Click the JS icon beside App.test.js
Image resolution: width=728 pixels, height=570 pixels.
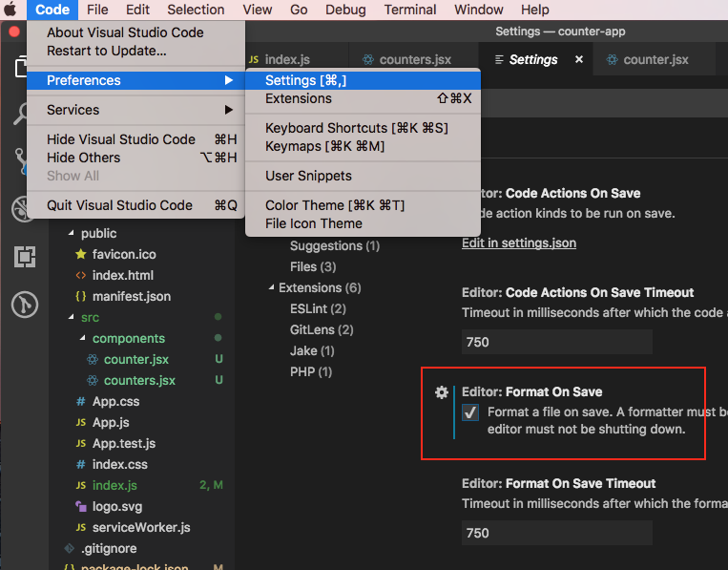(x=81, y=444)
